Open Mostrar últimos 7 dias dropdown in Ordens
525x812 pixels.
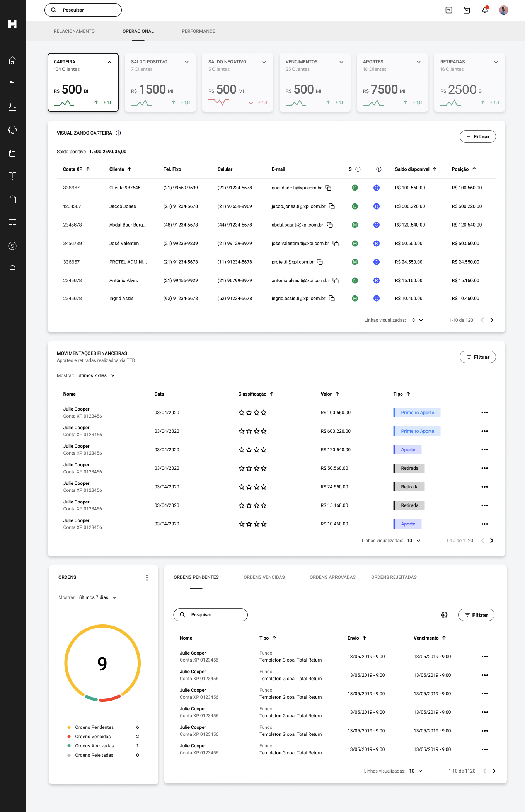click(98, 597)
